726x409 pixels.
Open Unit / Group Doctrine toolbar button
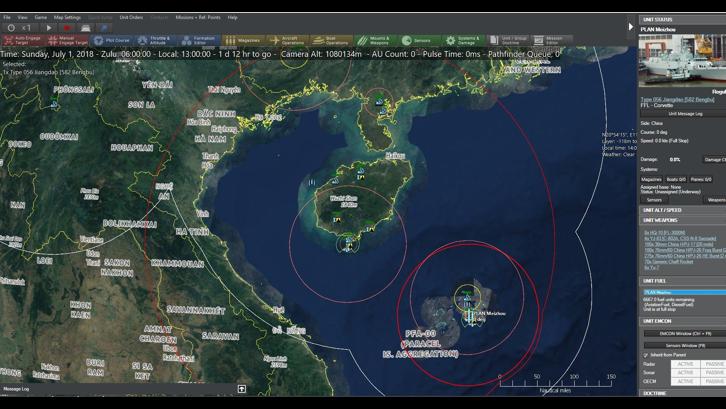[x=507, y=40]
